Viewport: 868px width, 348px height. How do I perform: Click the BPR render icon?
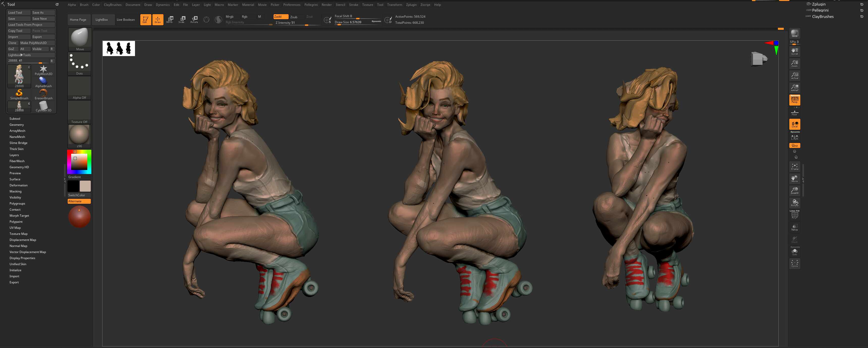[x=794, y=33]
